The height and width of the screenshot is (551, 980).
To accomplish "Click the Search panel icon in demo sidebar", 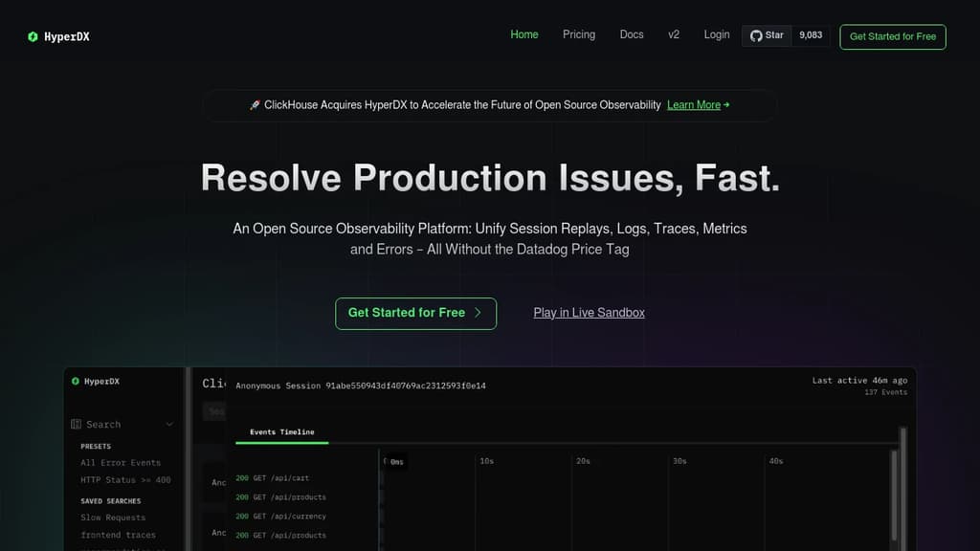I will 77,424.
